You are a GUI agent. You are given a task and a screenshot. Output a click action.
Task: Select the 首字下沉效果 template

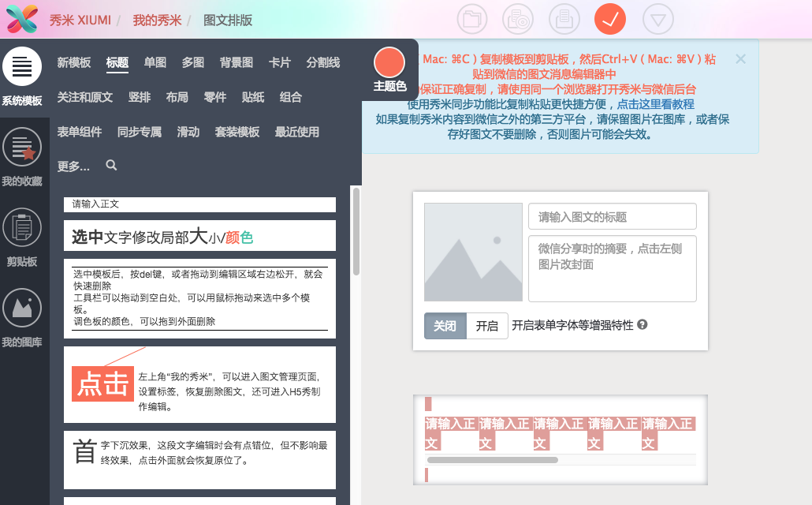[200, 460]
